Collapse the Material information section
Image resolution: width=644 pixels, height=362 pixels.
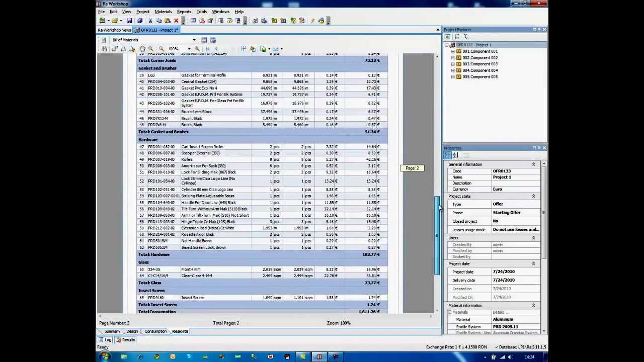[533, 305]
